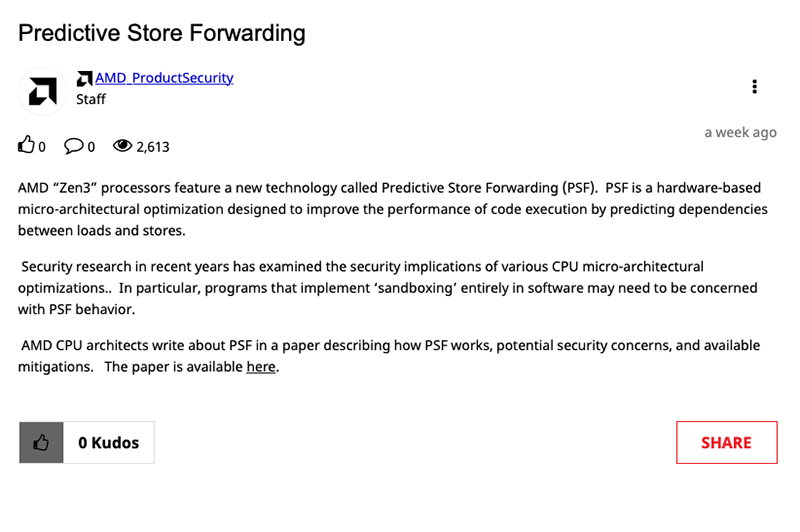The width and height of the screenshot is (800, 532).
Task: Click the "Staff" rank label
Action: click(x=91, y=99)
